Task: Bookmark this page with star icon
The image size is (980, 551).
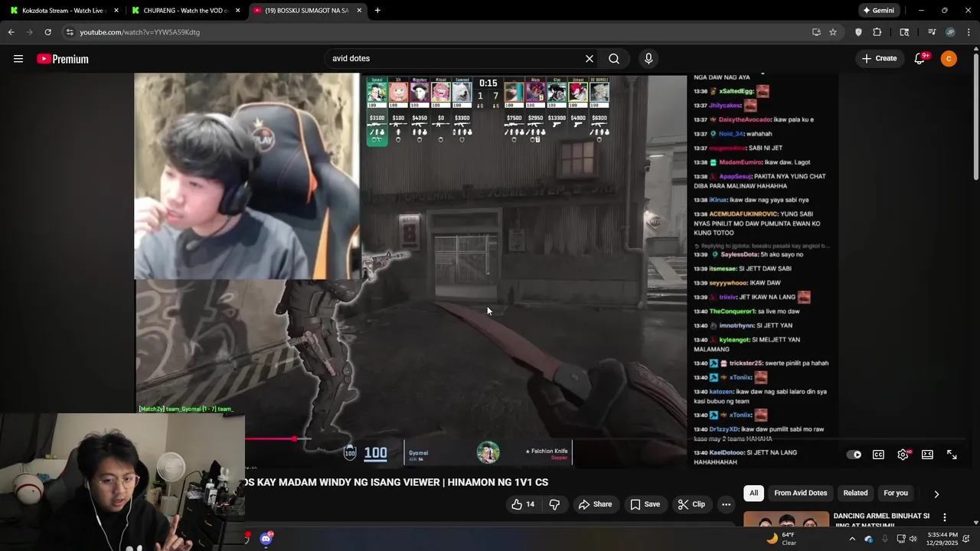Action: (x=833, y=32)
